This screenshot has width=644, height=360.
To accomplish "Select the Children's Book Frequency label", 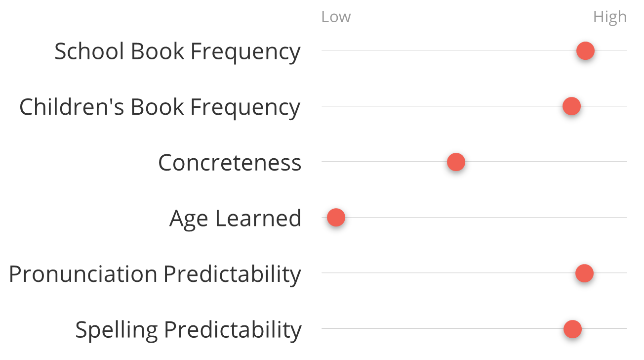I will click(x=160, y=107).
